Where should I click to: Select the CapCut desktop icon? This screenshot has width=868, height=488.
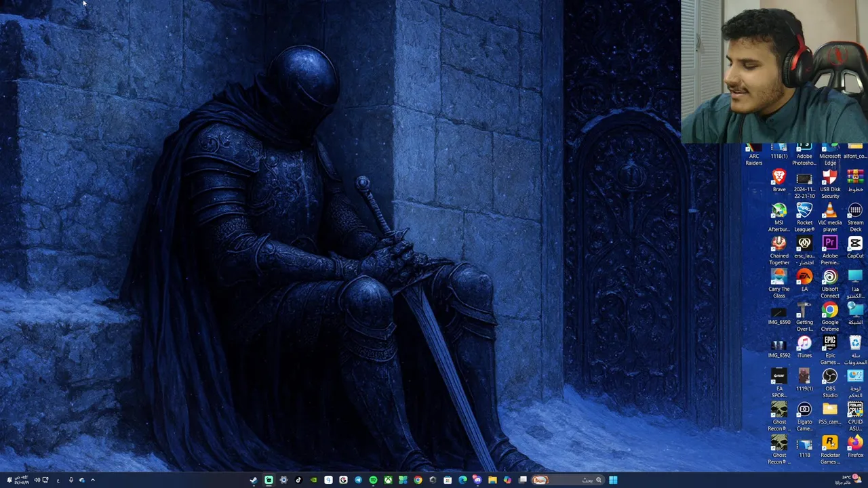(x=855, y=247)
